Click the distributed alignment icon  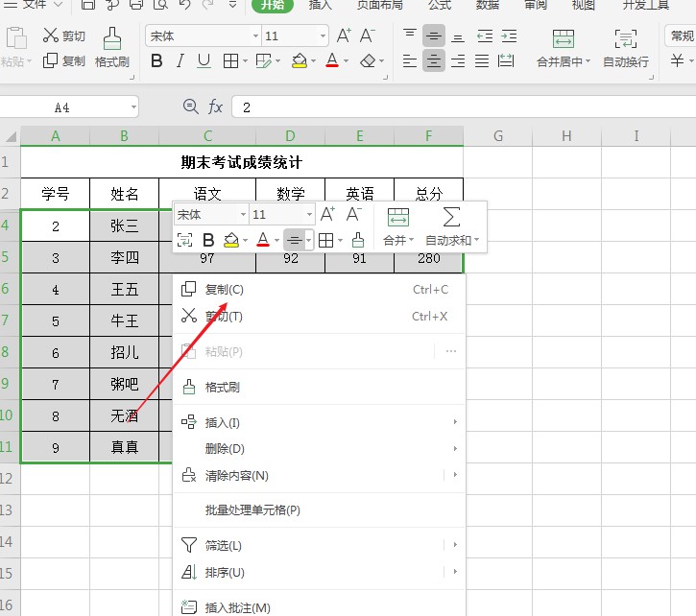[x=506, y=60]
